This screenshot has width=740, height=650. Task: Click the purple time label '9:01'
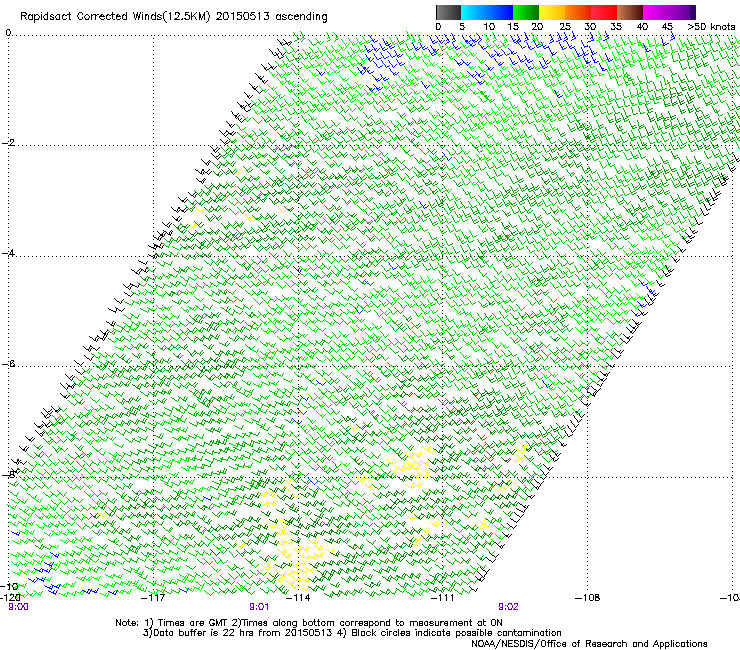click(259, 607)
